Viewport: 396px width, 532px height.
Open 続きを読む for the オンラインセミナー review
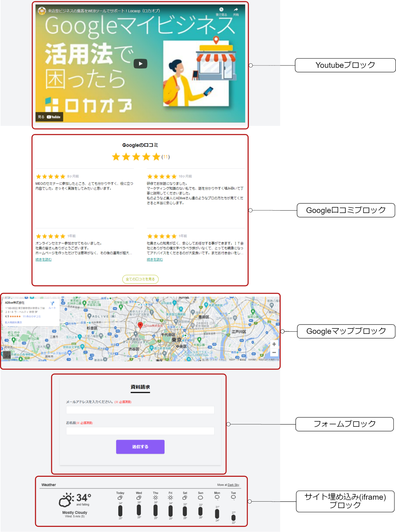tap(43, 260)
